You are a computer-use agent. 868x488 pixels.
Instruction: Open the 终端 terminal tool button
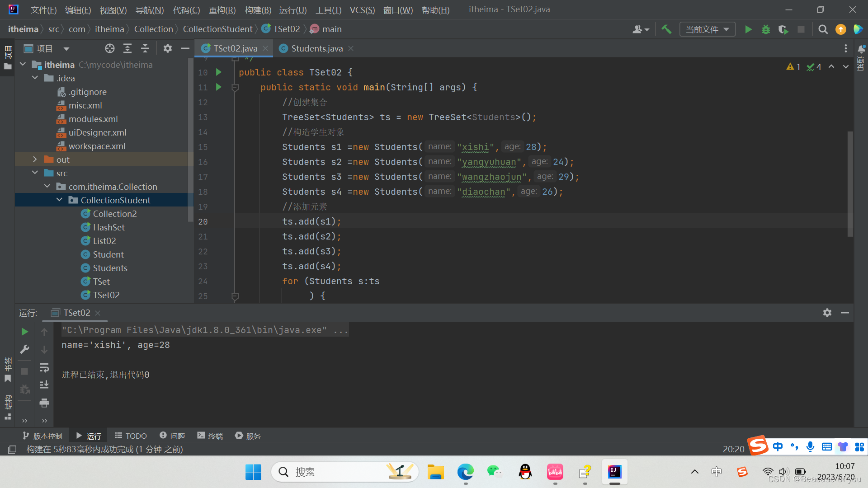(210, 436)
